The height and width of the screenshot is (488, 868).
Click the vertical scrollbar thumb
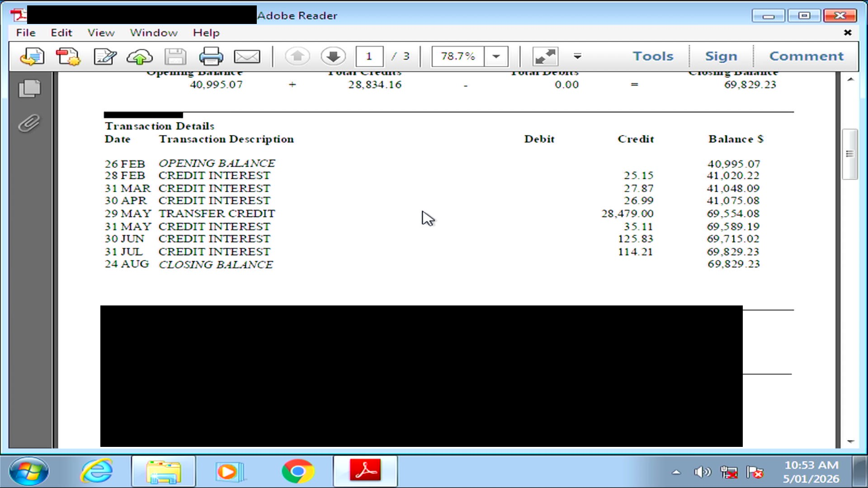pyautogui.click(x=850, y=155)
